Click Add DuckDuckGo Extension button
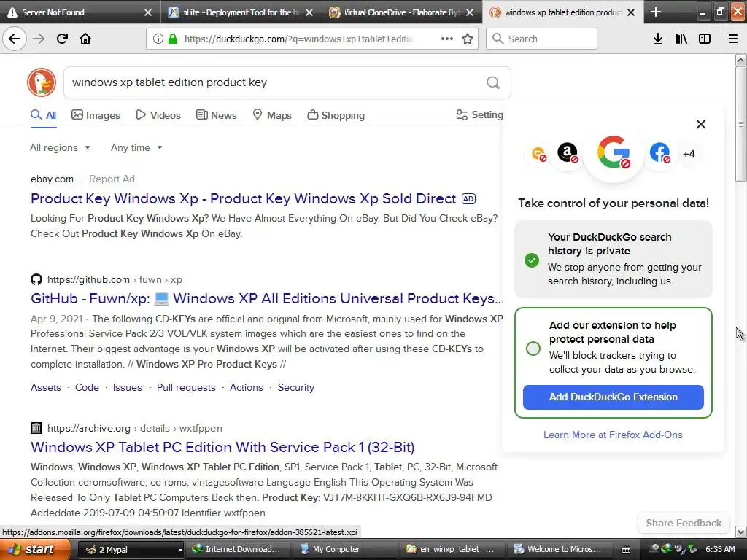This screenshot has width=747, height=560. click(613, 397)
